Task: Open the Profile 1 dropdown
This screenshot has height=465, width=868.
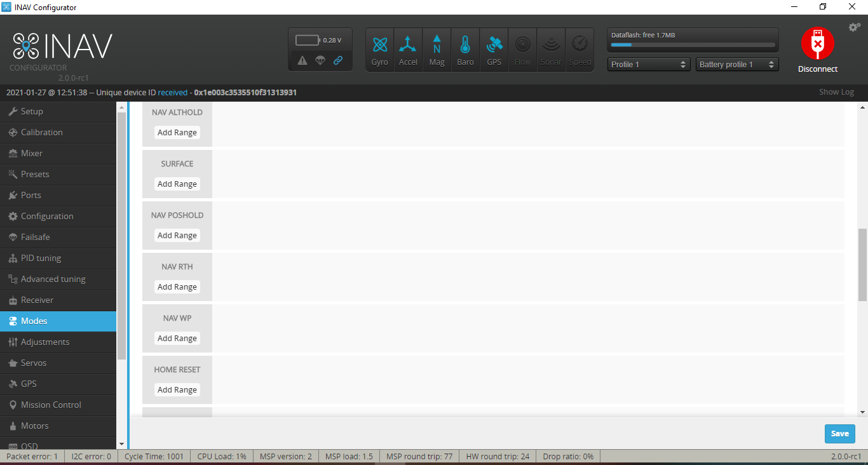Action: pyautogui.click(x=648, y=64)
